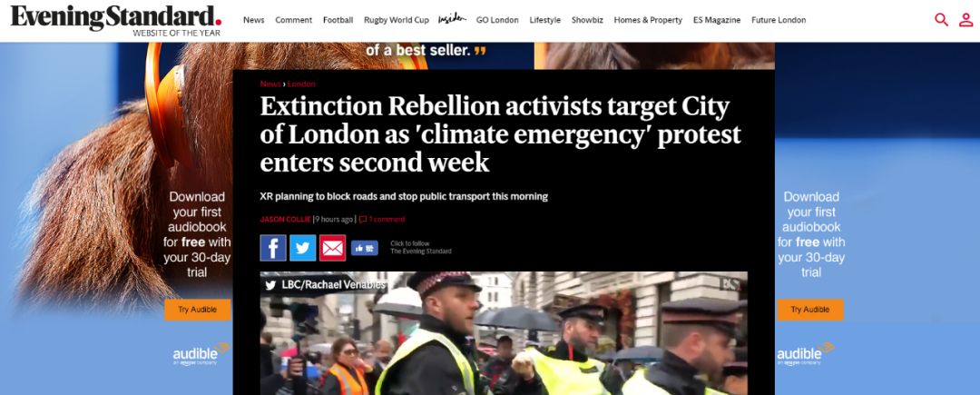Viewport: 980px width, 395px height.
Task: Click the London breadcrumb link
Action: tap(301, 84)
